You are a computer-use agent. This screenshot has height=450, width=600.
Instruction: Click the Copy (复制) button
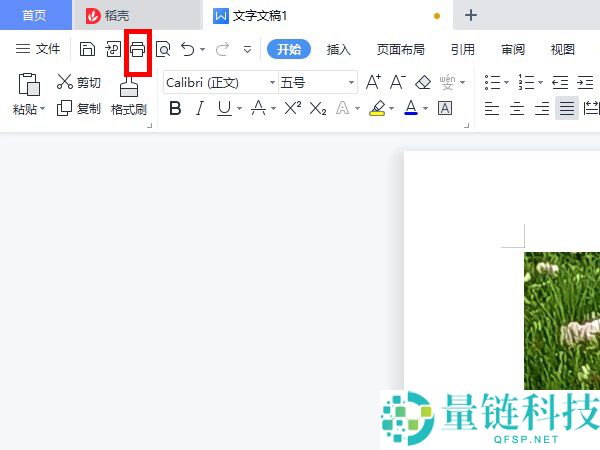pyautogui.click(x=79, y=108)
